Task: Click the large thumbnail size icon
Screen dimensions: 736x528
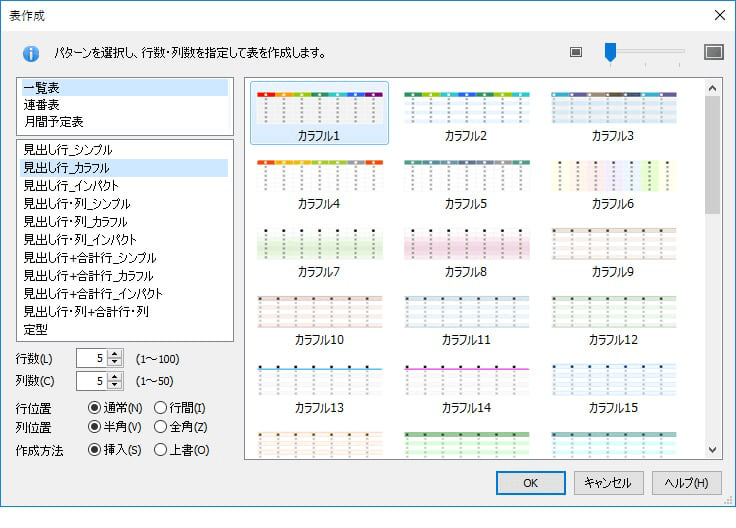Action: click(x=713, y=52)
